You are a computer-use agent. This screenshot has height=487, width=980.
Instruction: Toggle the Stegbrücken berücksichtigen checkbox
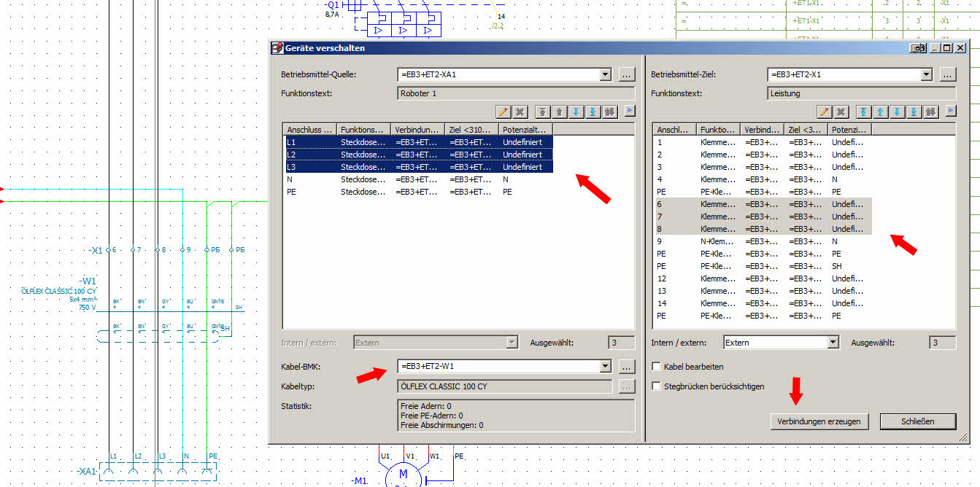[x=656, y=386]
